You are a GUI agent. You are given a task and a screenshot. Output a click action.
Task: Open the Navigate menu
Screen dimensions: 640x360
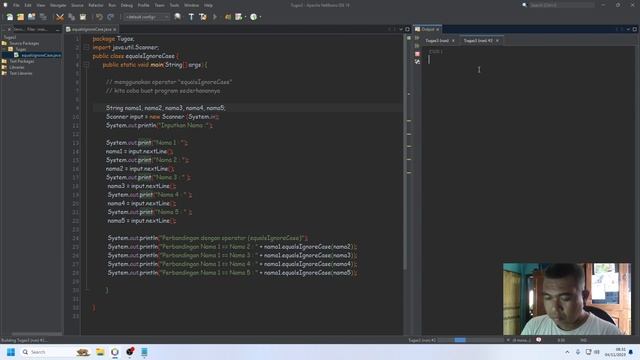point(58,5)
